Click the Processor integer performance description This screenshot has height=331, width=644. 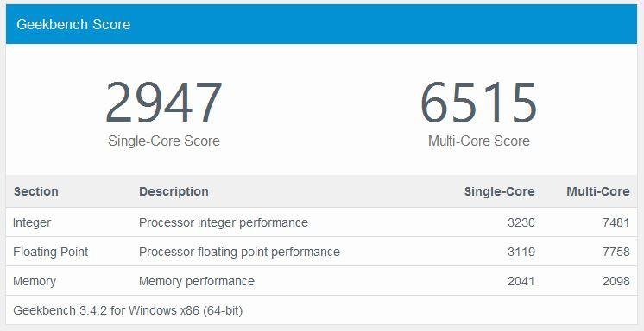[x=224, y=222]
